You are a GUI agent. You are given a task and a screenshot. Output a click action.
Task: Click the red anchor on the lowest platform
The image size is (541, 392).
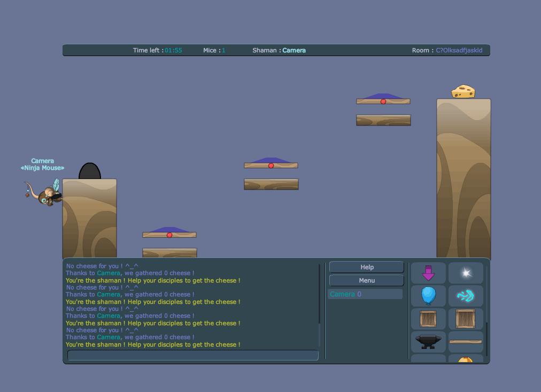click(x=169, y=235)
